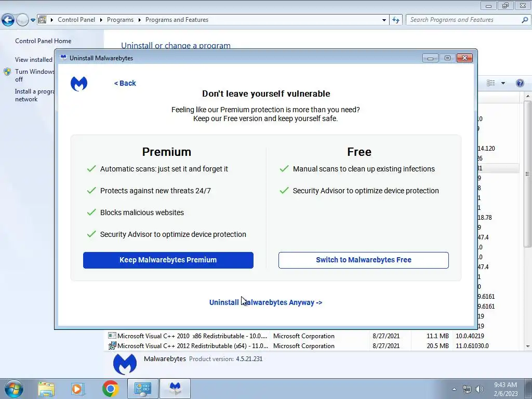Open Control Panel Home link
Screen dimensions: 532x399
[x=43, y=41]
